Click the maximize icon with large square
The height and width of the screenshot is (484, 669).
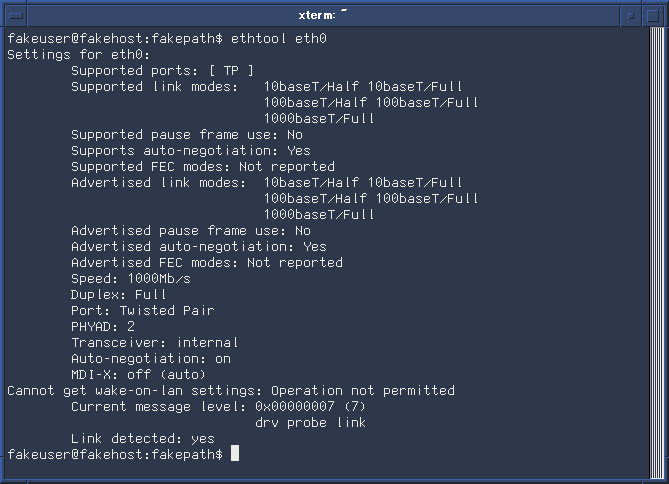653,16
